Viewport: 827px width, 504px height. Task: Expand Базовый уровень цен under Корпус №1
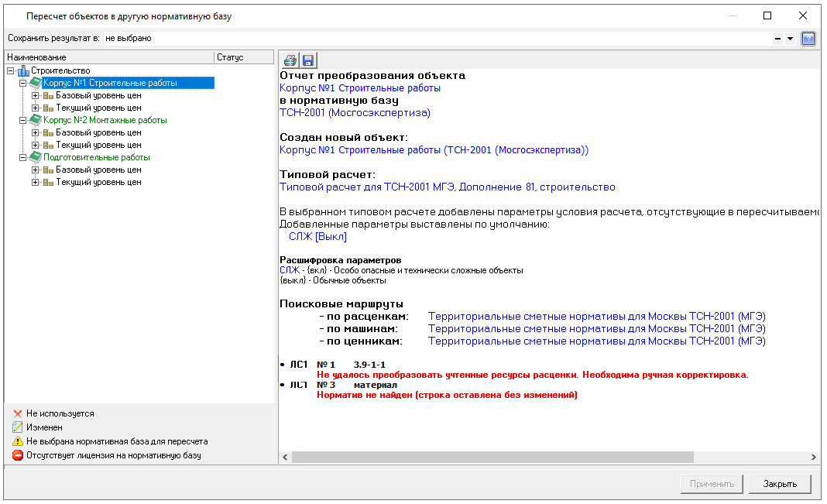35,96
